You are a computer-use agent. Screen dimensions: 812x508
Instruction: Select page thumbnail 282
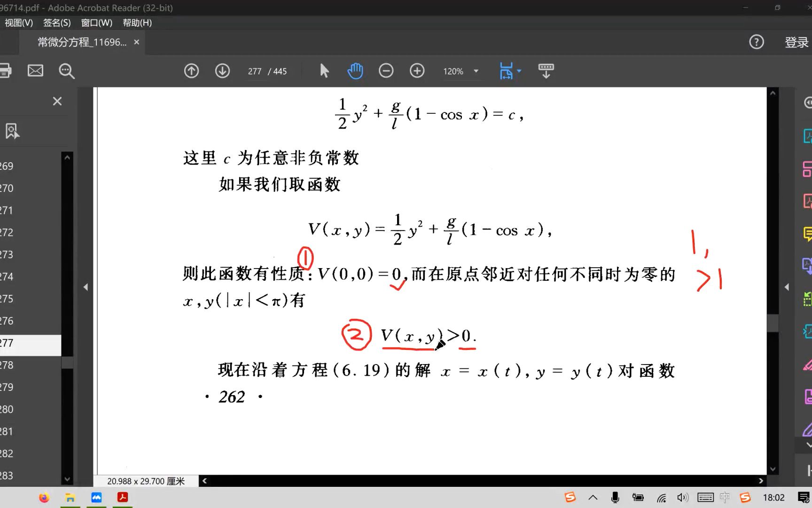(7, 453)
